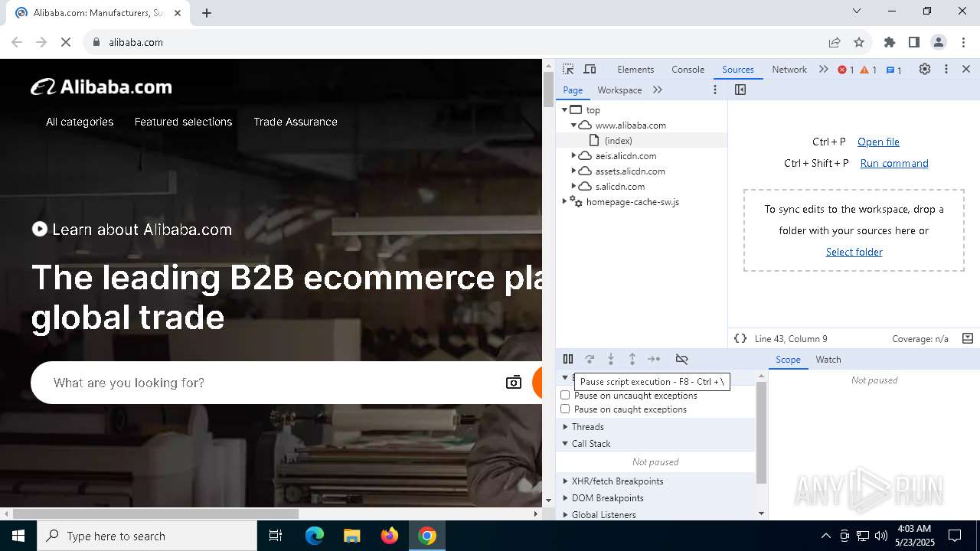Bookmark this page with star icon

pyautogui.click(x=859, y=42)
